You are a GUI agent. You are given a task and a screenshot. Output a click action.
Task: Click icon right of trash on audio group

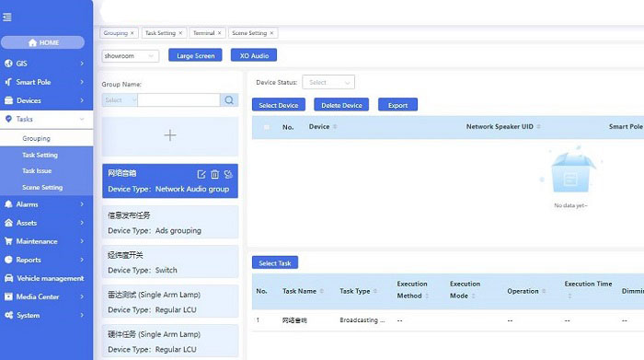pyautogui.click(x=228, y=174)
